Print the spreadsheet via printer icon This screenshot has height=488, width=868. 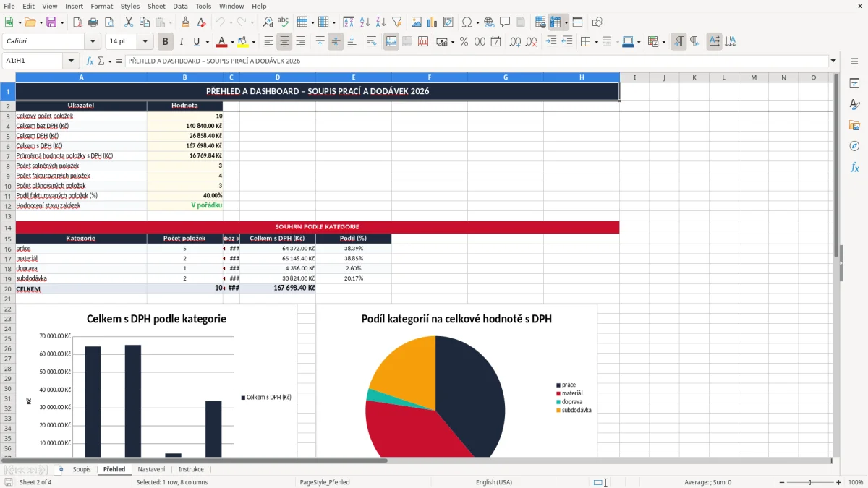click(x=93, y=22)
